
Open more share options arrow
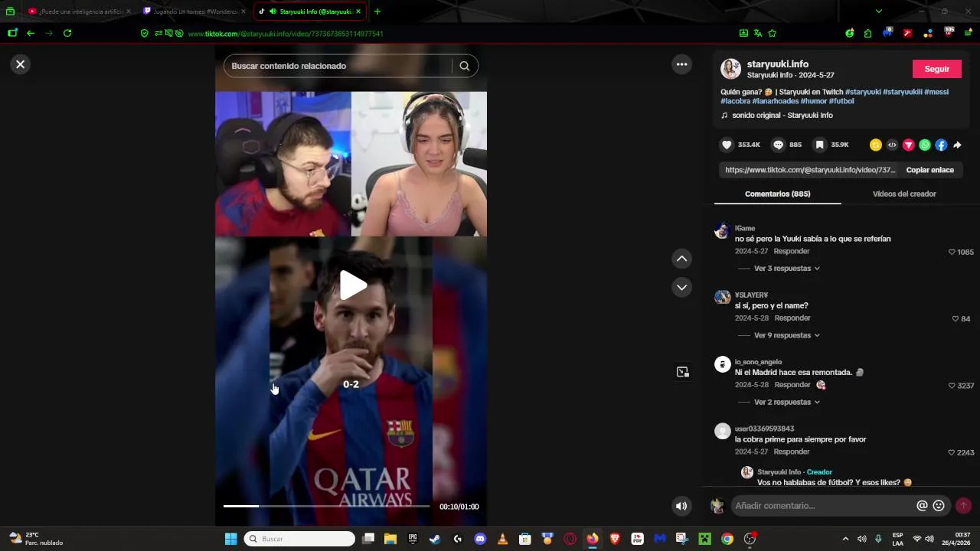pos(957,145)
